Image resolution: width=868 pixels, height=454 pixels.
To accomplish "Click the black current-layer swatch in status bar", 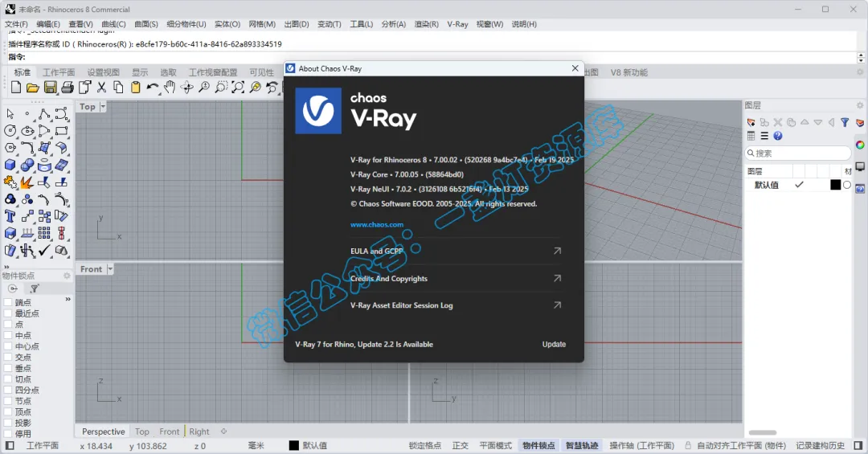I will [x=293, y=446].
